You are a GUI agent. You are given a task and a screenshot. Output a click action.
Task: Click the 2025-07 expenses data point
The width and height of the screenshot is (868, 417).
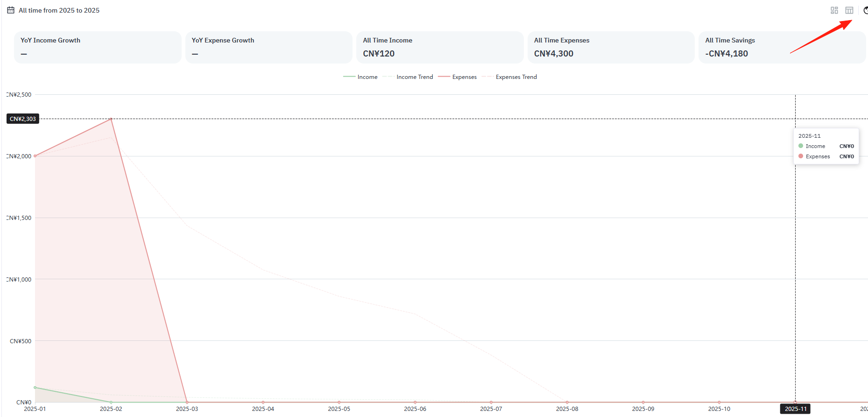(x=491, y=402)
